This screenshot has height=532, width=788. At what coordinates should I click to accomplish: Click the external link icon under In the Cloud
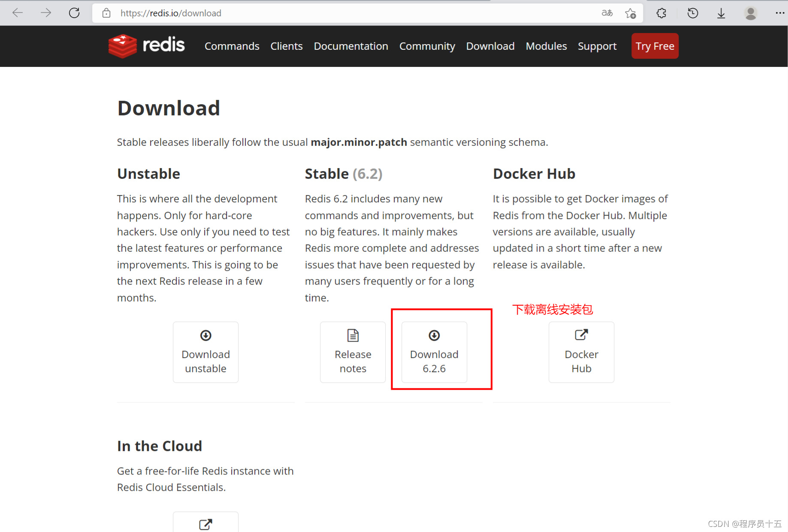click(x=206, y=524)
